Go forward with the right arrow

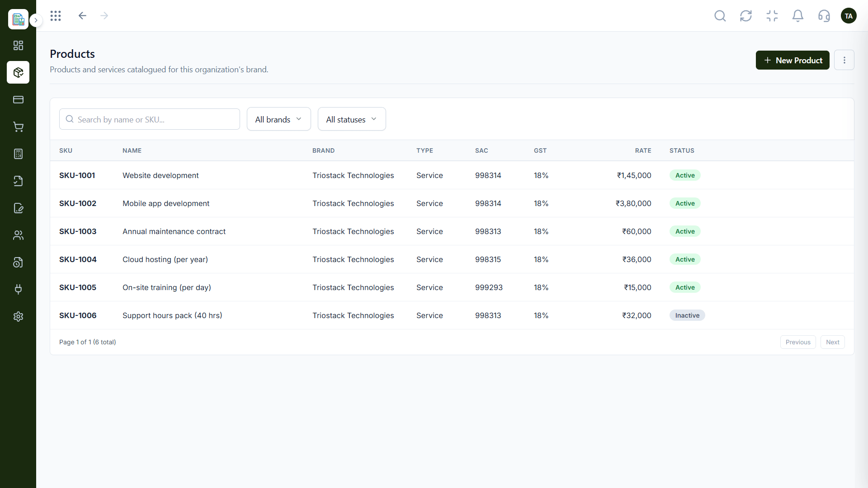104,16
